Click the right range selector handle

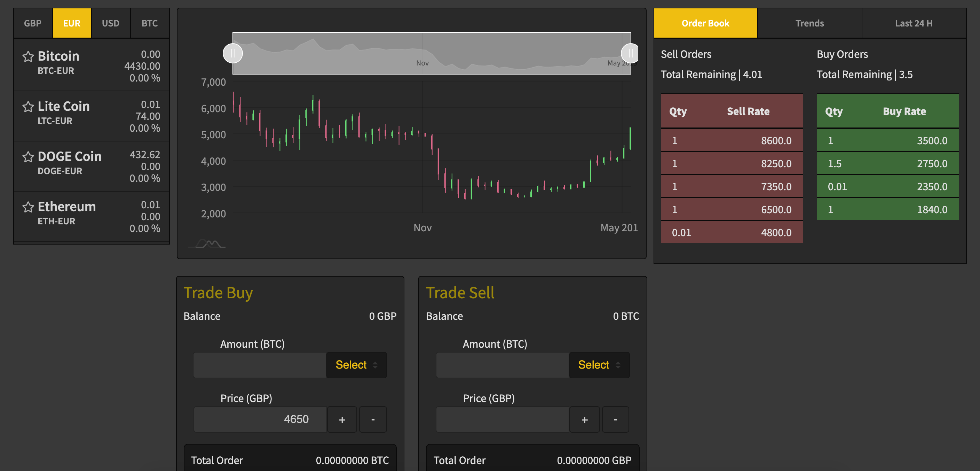[x=630, y=53]
